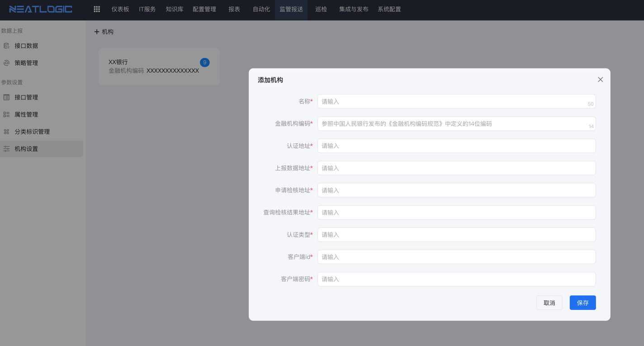Click the 接口数据 database icon in the sidebar

tap(6, 46)
